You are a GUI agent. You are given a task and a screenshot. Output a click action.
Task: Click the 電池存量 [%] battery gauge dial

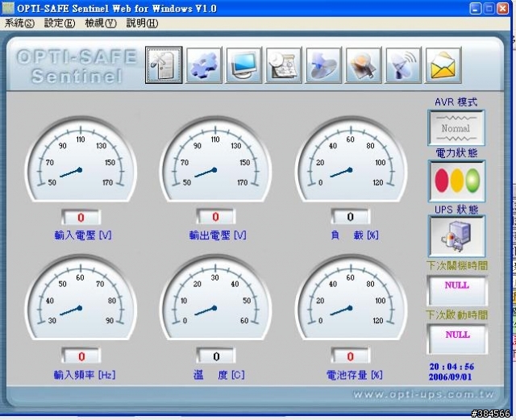tap(351, 297)
